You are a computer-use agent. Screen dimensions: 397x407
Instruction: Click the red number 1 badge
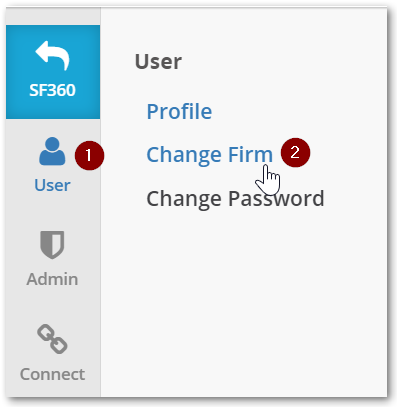89,155
